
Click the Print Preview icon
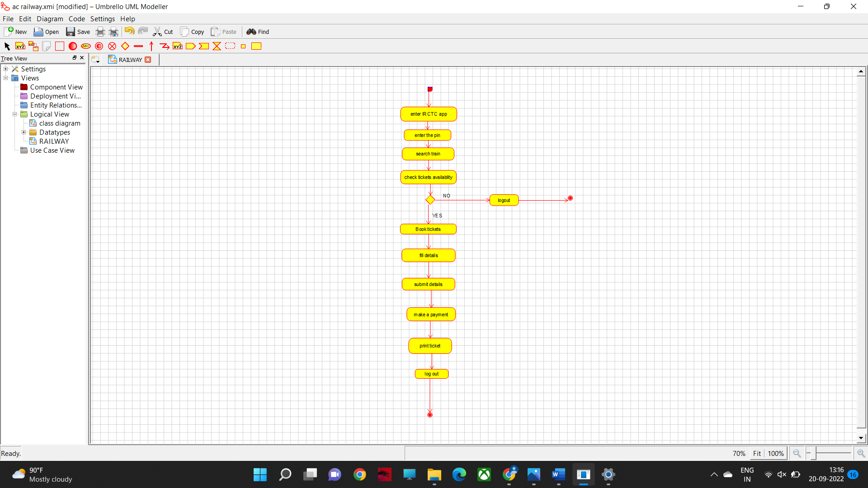tap(113, 32)
